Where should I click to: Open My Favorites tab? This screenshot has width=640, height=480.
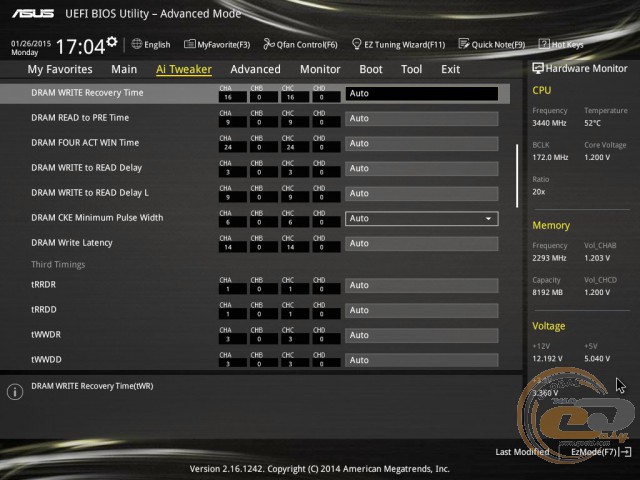tap(60, 69)
